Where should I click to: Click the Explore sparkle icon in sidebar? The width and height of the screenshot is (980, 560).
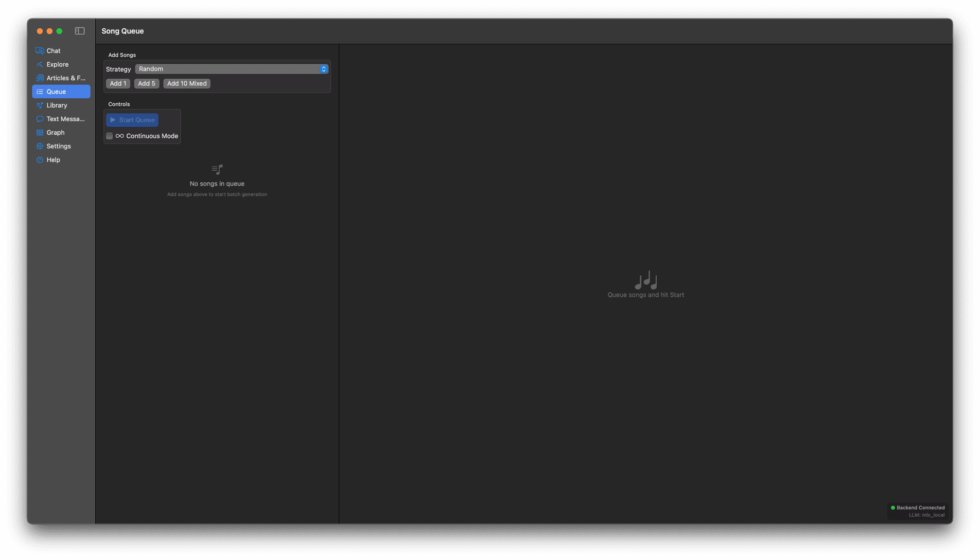[x=40, y=64]
